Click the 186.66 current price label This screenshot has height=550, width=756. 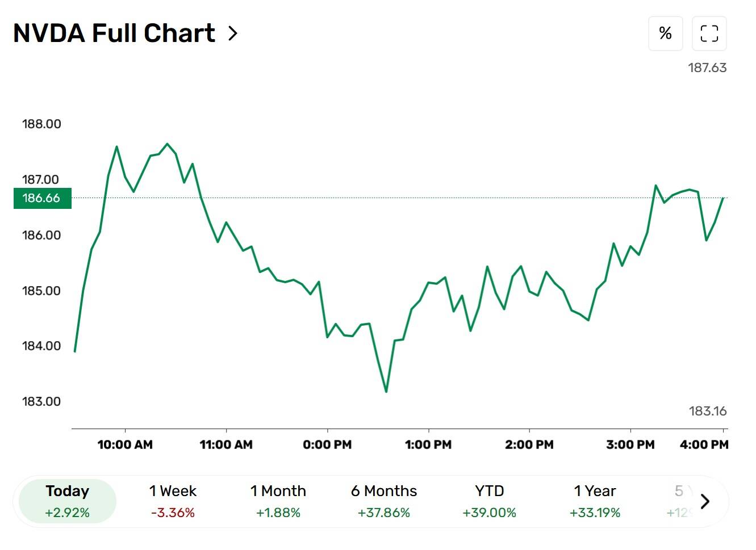click(42, 198)
